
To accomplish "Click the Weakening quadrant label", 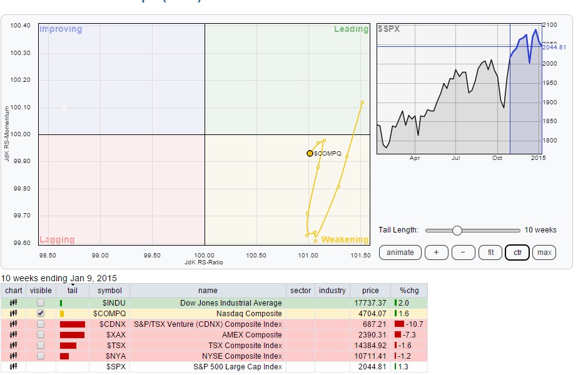I will pyautogui.click(x=345, y=239).
